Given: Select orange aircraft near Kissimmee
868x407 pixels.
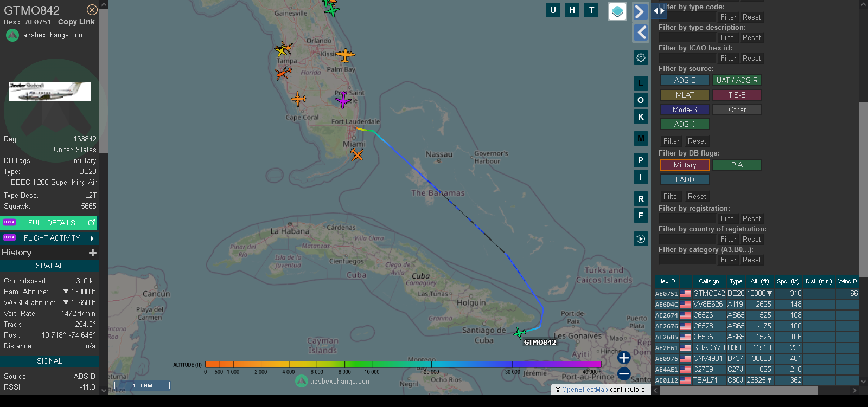Looking at the screenshot, I should (345, 55).
